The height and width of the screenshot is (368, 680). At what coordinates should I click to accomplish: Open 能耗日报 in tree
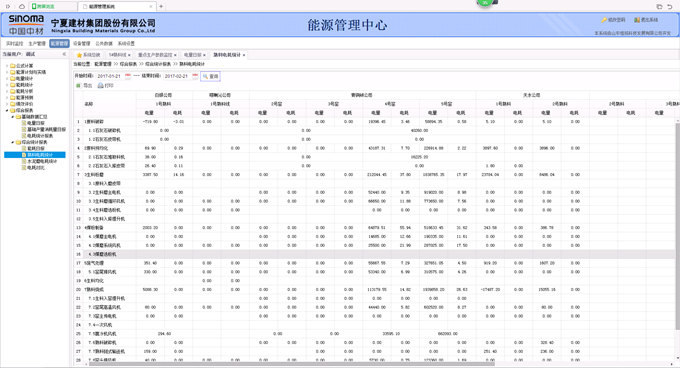pos(35,149)
